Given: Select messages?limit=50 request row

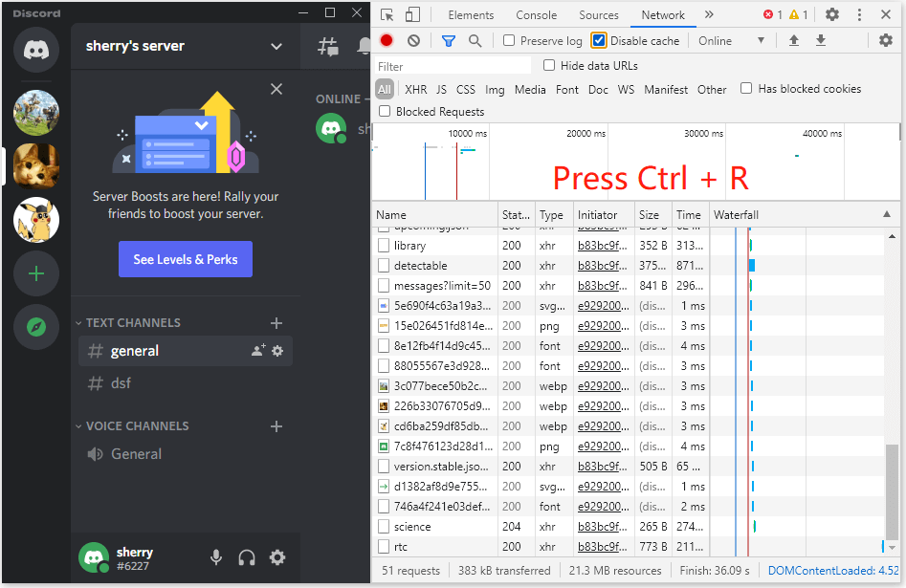Looking at the screenshot, I should coord(628,285).
